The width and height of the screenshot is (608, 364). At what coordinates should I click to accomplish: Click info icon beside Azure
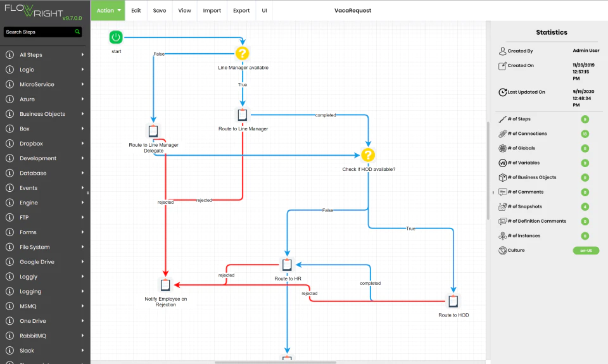9,99
